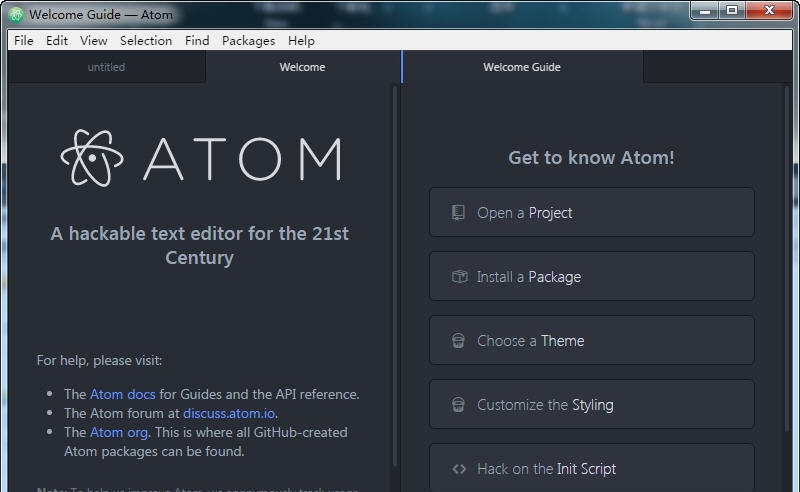The image size is (800, 492).
Task: Click the package icon beside Install a Package
Action: tap(459, 277)
